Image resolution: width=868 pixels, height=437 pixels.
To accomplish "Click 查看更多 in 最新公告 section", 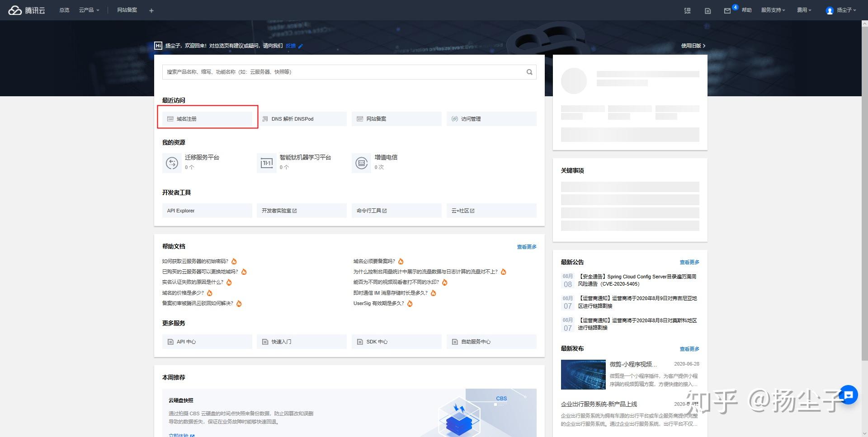I will click(689, 262).
